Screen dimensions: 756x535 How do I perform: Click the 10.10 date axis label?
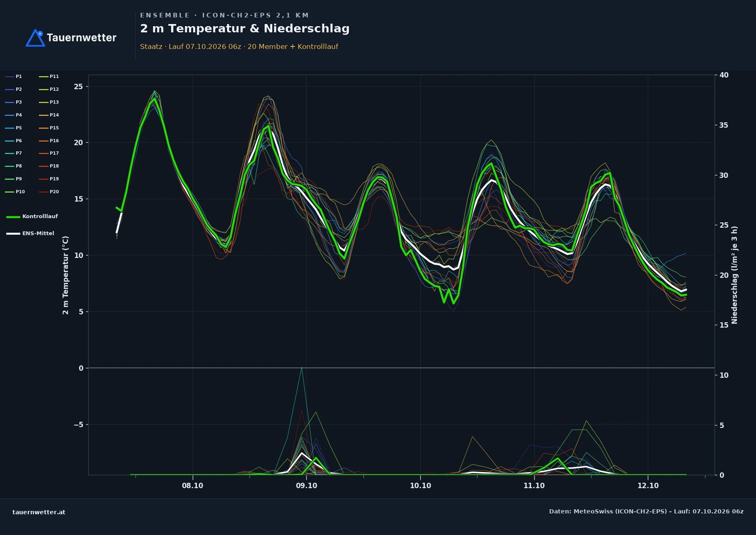pyautogui.click(x=420, y=486)
